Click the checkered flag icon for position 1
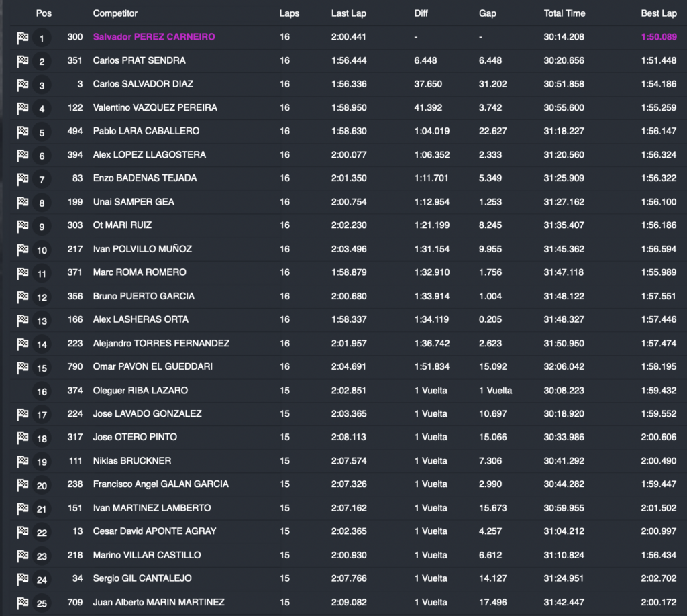 click(x=22, y=38)
